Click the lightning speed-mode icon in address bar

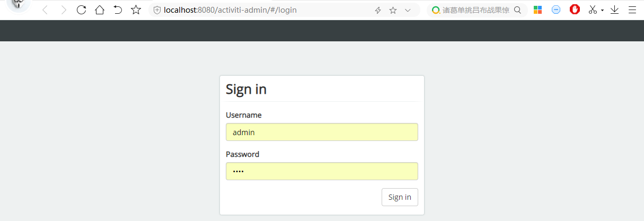pos(378,10)
